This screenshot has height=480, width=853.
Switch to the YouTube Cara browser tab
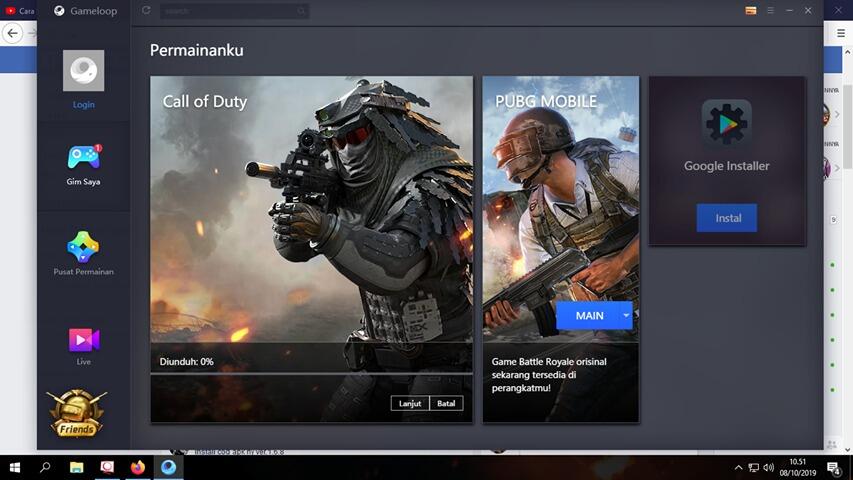click(x=19, y=10)
